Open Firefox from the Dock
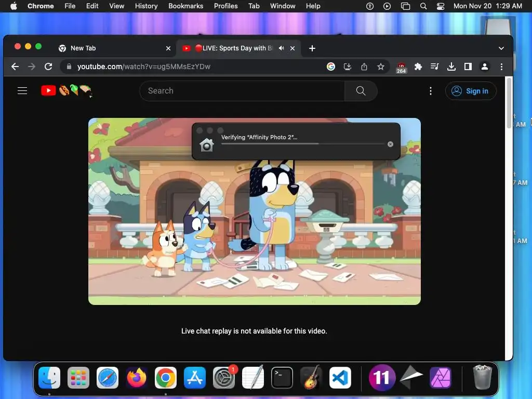Image resolution: width=532 pixels, height=399 pixels. tap(137, 378)
